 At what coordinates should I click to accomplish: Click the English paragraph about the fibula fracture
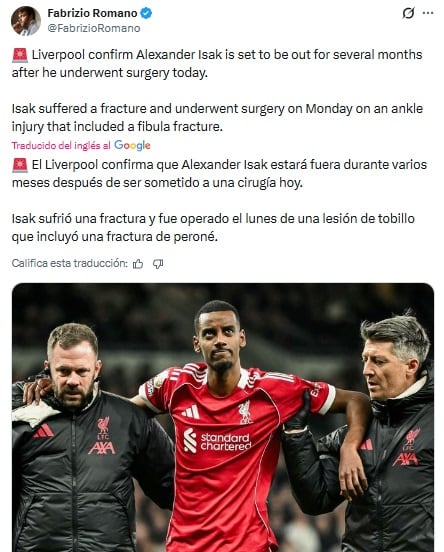click(x=217, y=118)
